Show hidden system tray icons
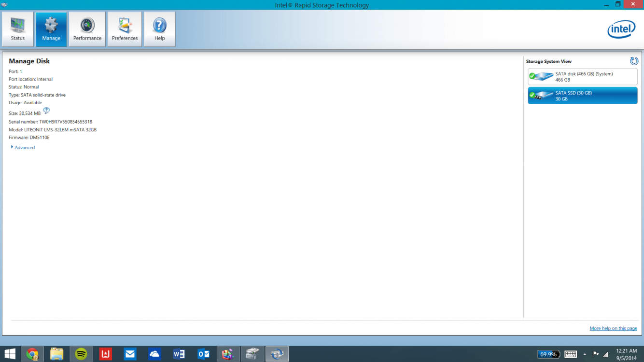 click(x=585, y=354)
